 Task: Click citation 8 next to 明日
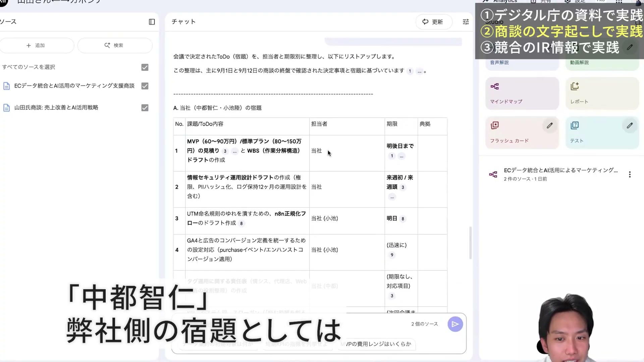pyautogui.click(x=403, y=219)
